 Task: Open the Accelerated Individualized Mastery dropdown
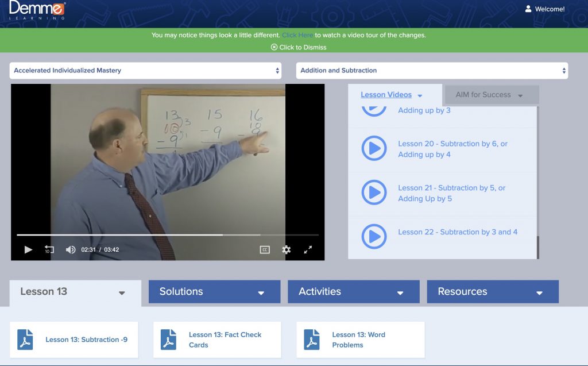click(x=145, y=70)
